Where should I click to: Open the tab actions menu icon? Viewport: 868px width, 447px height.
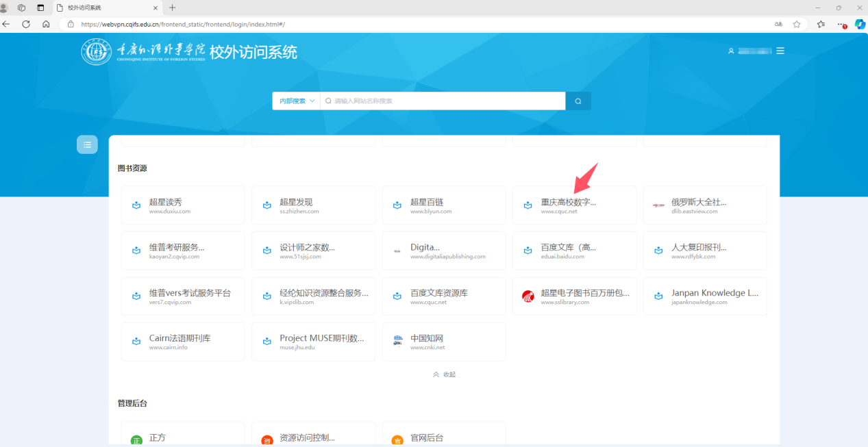[x=40, y=8]
